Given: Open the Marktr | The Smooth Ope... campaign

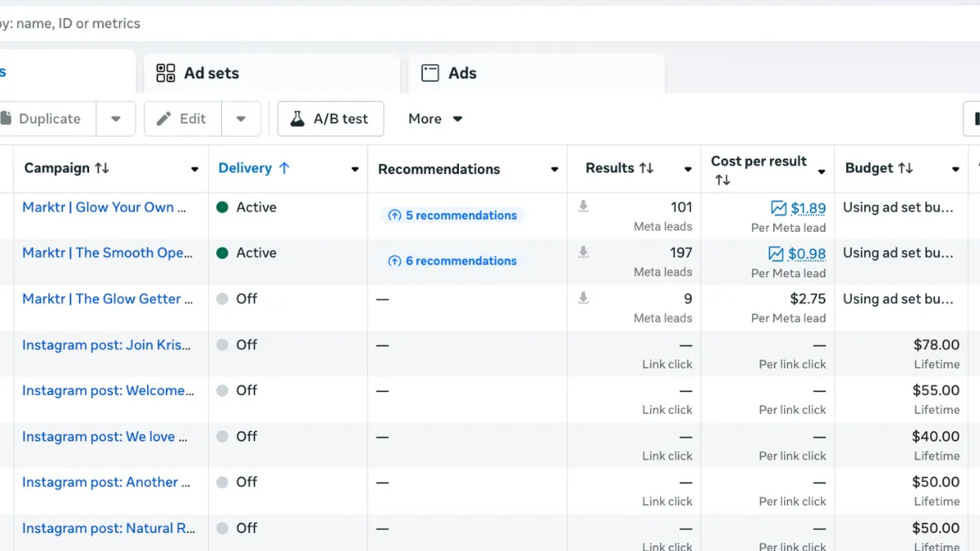Looking at the screenshot, I should (108, 253).
